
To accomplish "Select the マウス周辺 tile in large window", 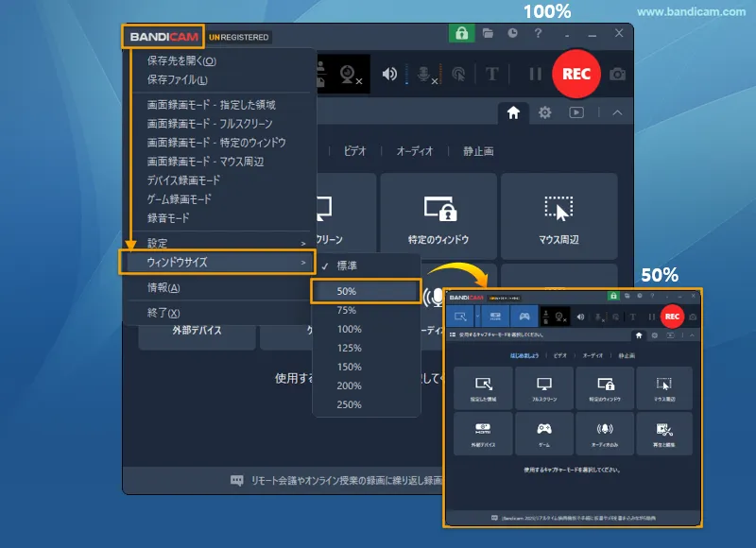I will 558,216.
